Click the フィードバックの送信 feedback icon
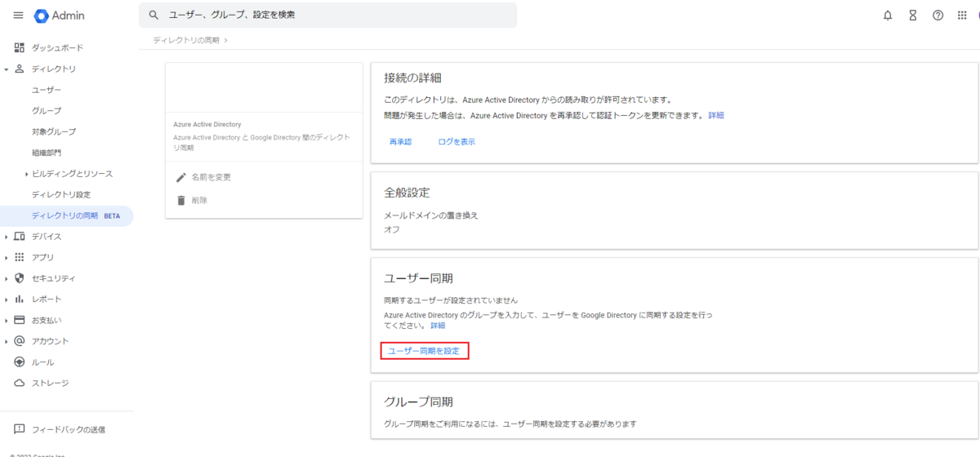The image size is (980, 457). coord(20,429)
